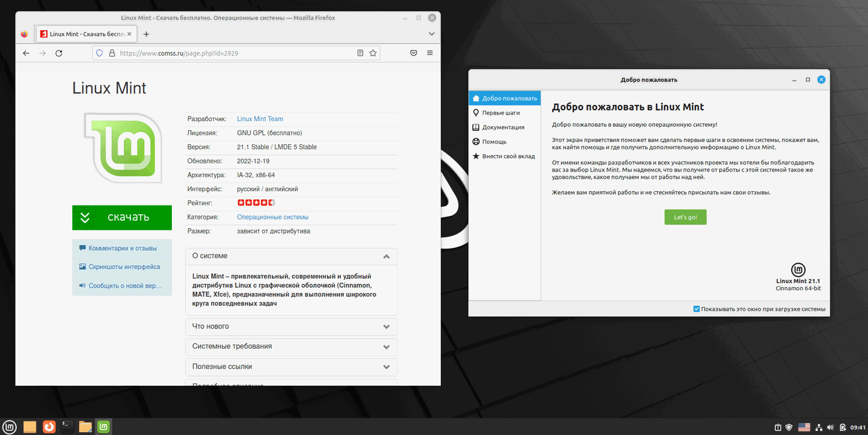Click the US keyboard layout flag
868x435 pixels.
[804, 427]
